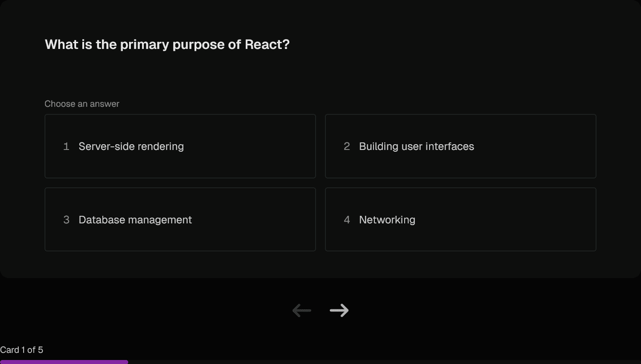This screenshot has height=364, width=641.
Task: Click the question title about React
Action: [x=167, y=44]
